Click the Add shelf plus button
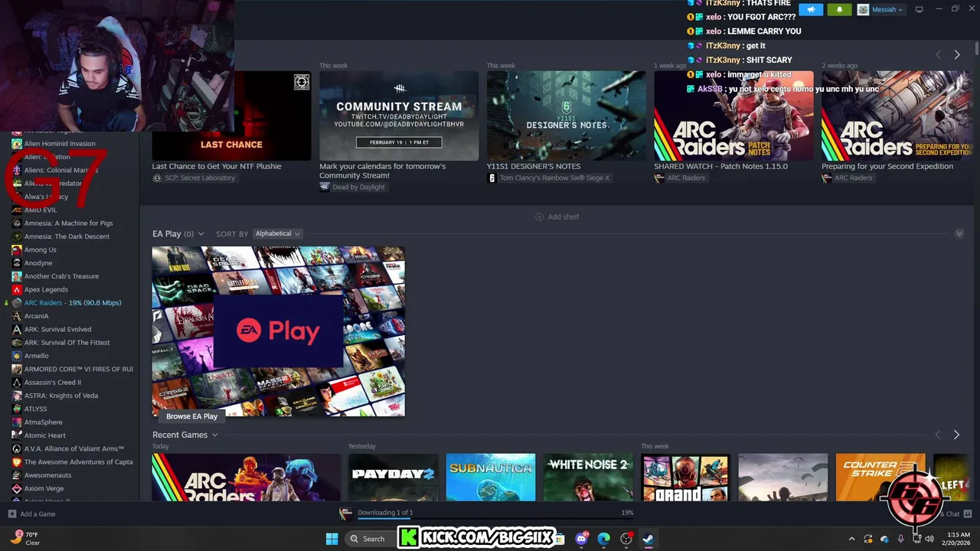 click(557, 217)
